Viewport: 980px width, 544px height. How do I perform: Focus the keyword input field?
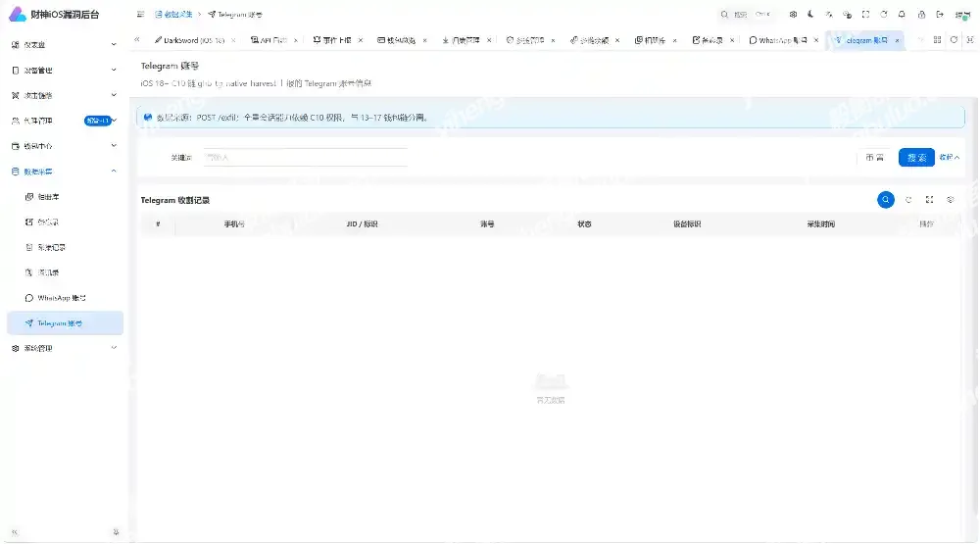pyautogui.click(x=306, y=157)
